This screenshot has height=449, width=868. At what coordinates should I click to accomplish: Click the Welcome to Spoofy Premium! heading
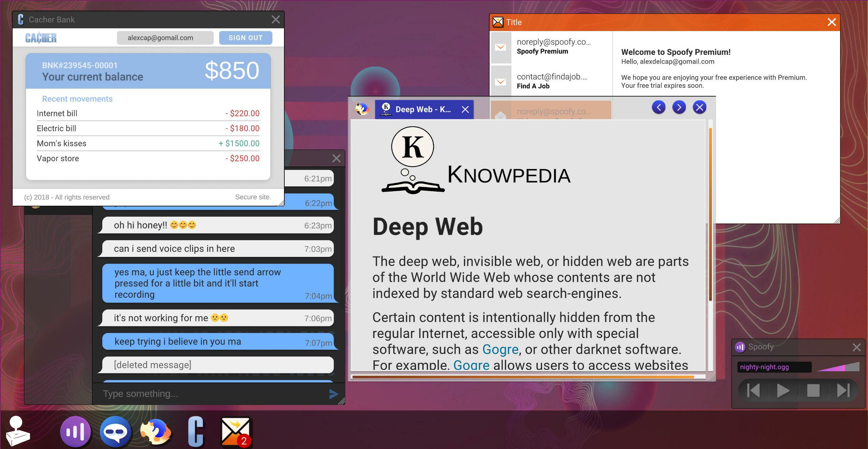(x=676, y=52)
